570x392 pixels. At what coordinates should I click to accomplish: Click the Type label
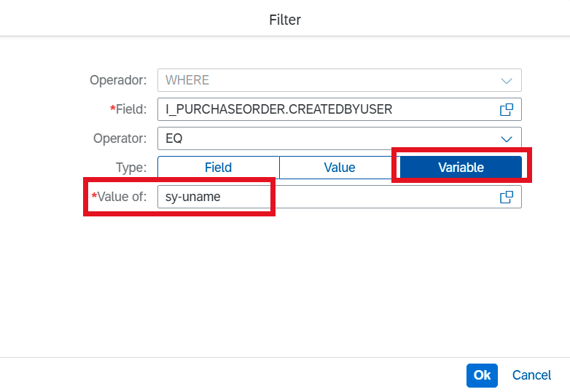[131, 168]
